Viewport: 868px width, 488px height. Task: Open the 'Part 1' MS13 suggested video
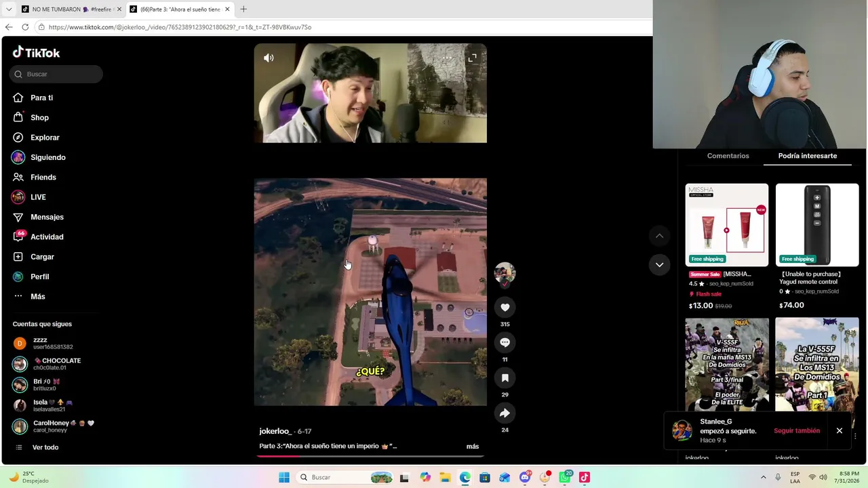click(817, 365)
